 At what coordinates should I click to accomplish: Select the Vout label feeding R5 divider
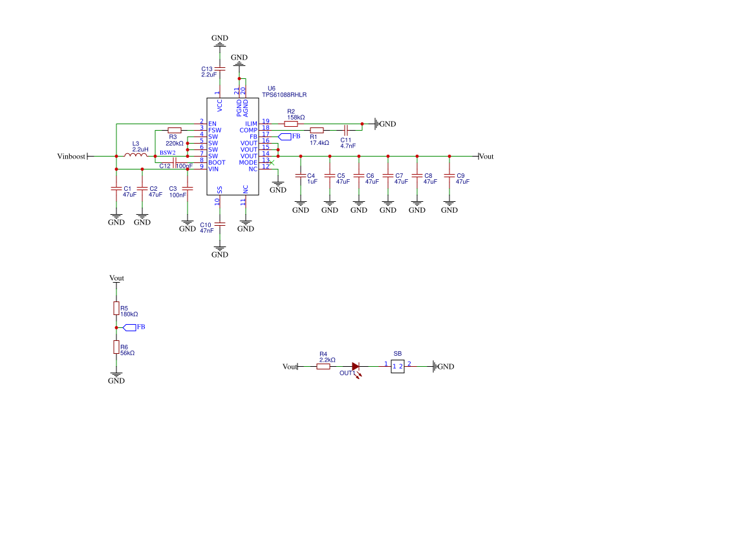pyautogui.click(x=116, y=278)
